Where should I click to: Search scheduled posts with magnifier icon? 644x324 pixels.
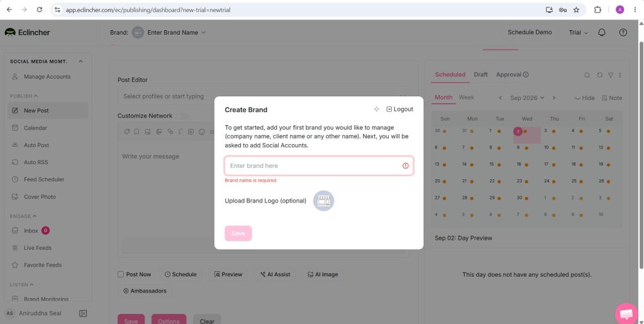(587, 75)
